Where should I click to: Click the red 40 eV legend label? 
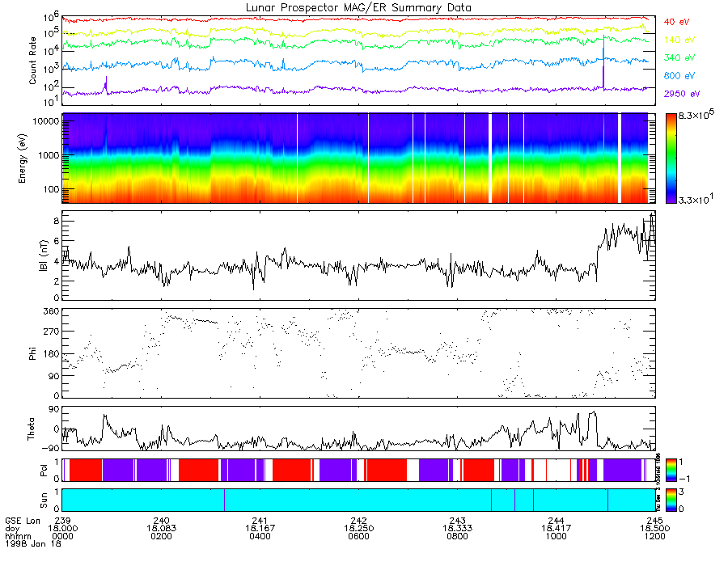pos(676,22)
